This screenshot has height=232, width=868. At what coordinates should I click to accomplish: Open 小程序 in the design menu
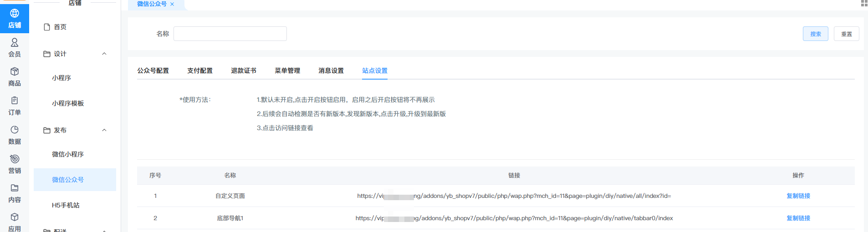[x=61, y=78]
